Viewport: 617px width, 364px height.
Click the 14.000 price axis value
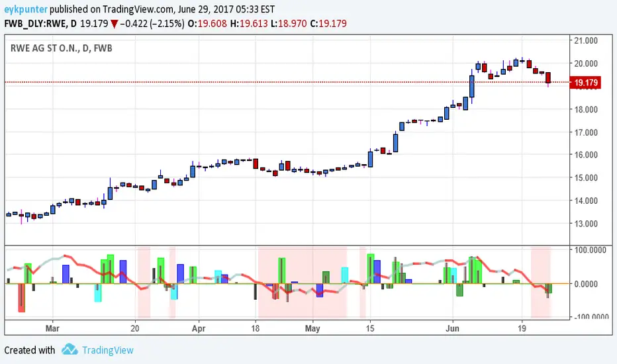[586, 201]
